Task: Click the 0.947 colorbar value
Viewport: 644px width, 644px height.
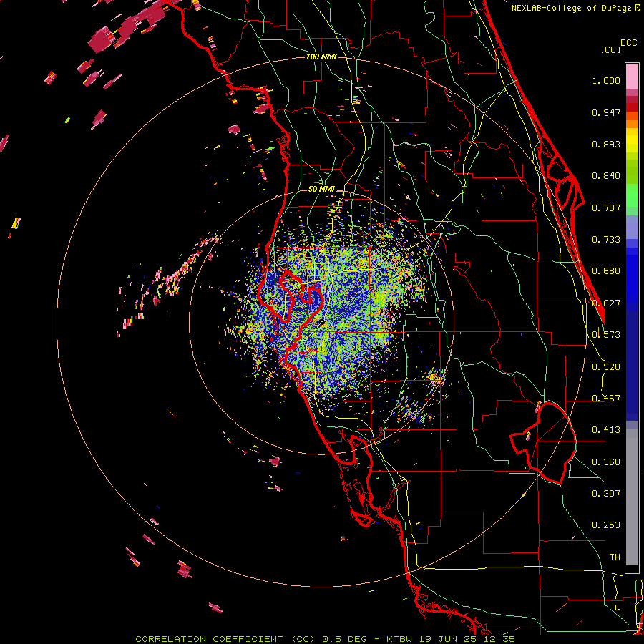Action: (x=606, y=112)
